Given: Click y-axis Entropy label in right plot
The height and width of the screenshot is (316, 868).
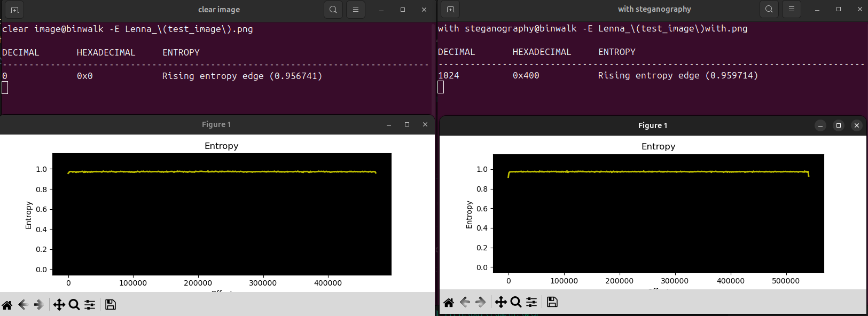Looking at the screenshot, I should pyautogui.click(x=469, y=215).
